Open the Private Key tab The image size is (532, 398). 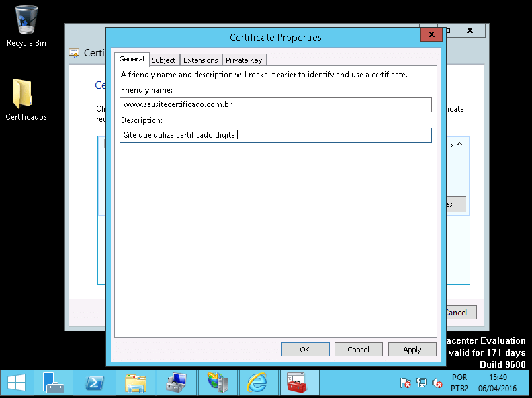244,60
